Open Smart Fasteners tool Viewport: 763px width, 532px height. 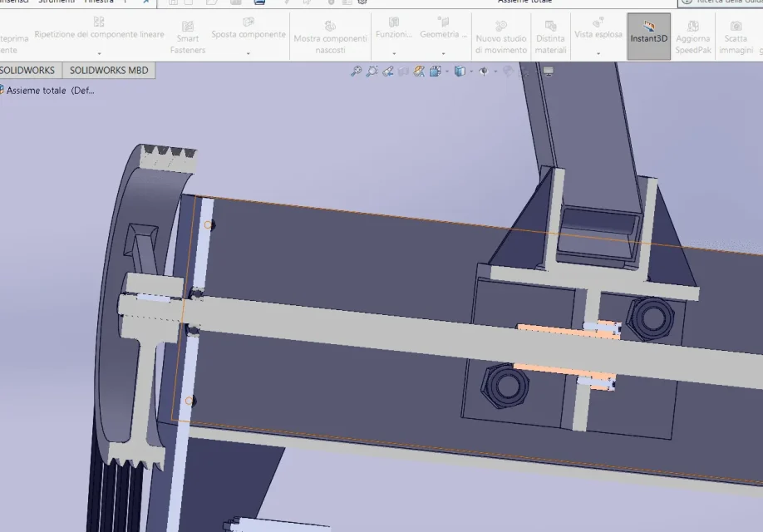click(188, 37)
